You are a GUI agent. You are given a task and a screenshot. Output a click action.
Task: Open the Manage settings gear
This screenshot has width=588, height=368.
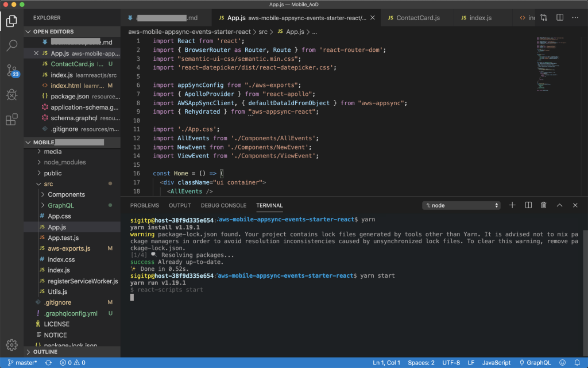[11, 345]
